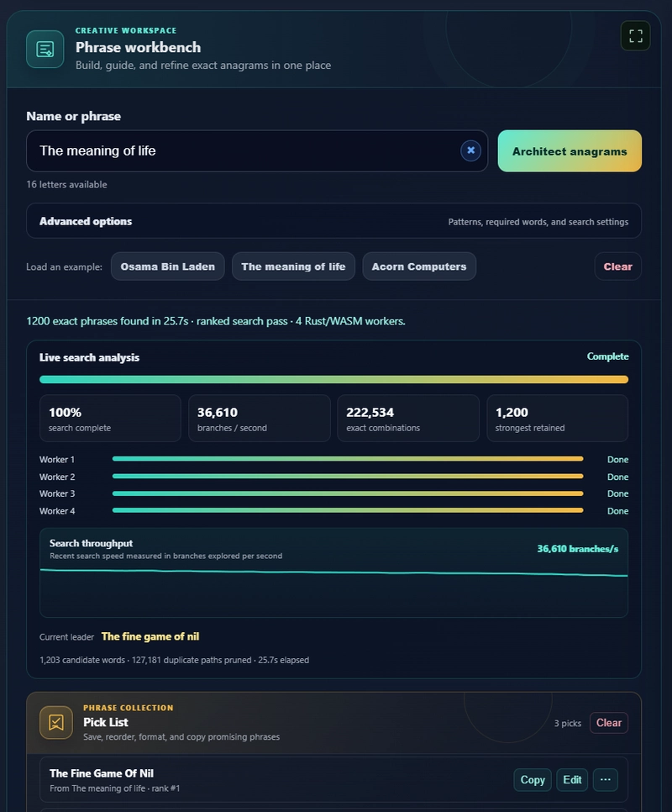Focus the Name or phrase input field

[257, 150]
